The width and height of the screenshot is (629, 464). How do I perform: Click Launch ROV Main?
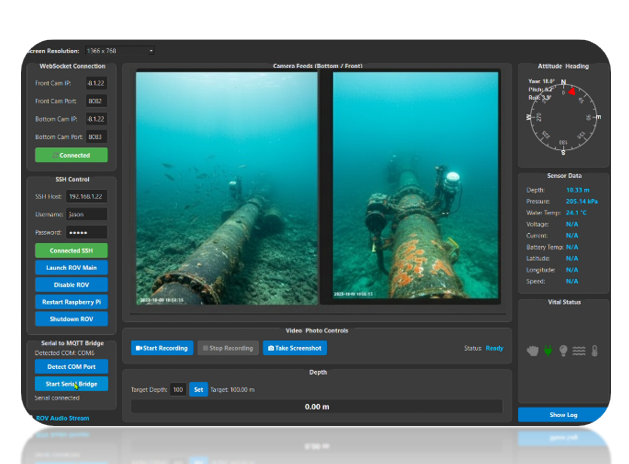click(x=71, y=267)
